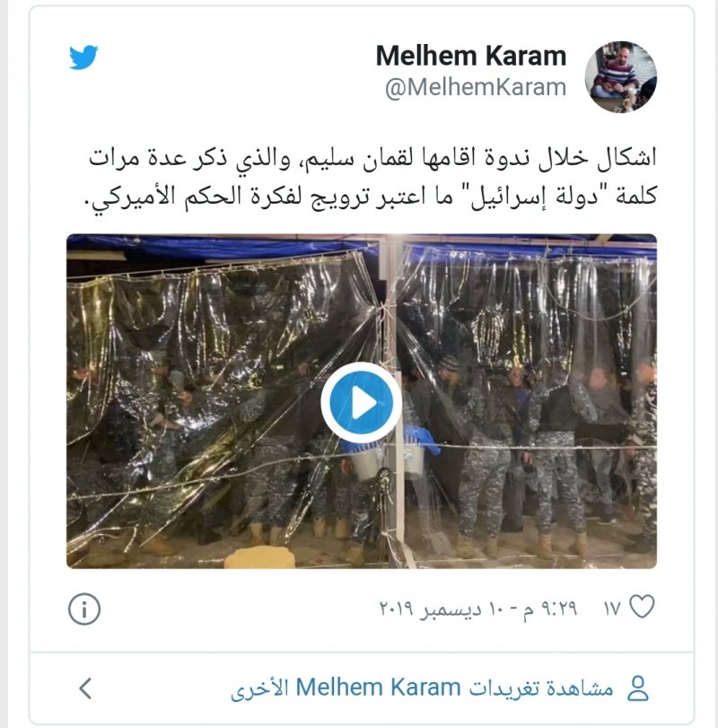Click "مشاهدة تغريدات" text in footer
Screen dimensions: 718x728
tap(540, 689)
